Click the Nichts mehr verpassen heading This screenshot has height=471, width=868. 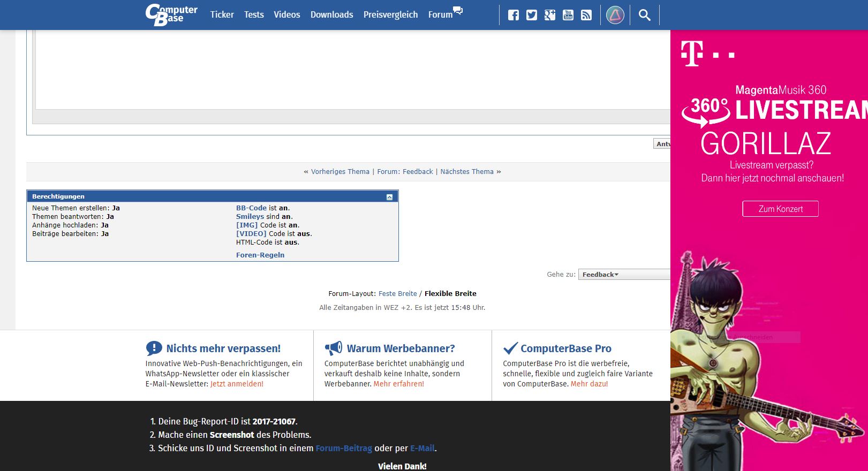click(x=223, y=348)
